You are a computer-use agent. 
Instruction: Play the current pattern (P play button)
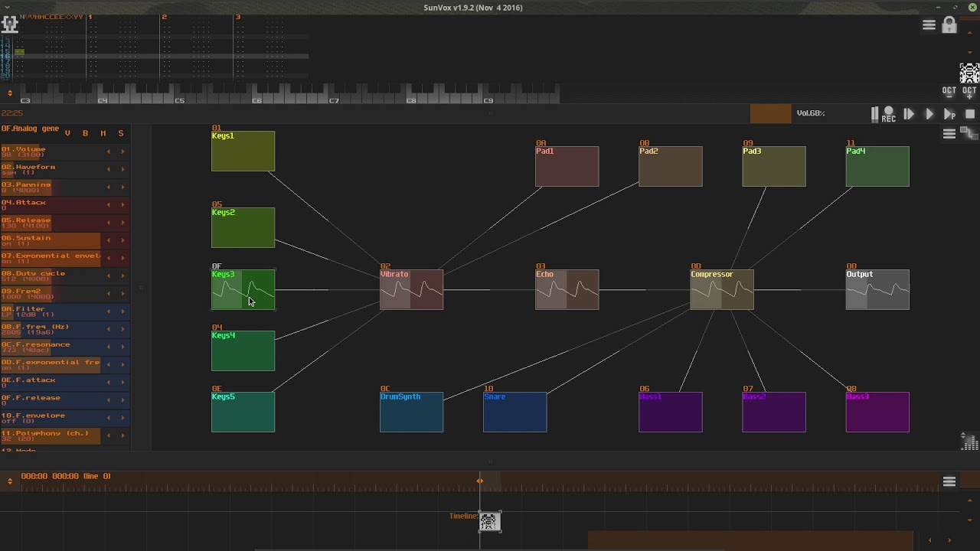(x=949, y=114)
